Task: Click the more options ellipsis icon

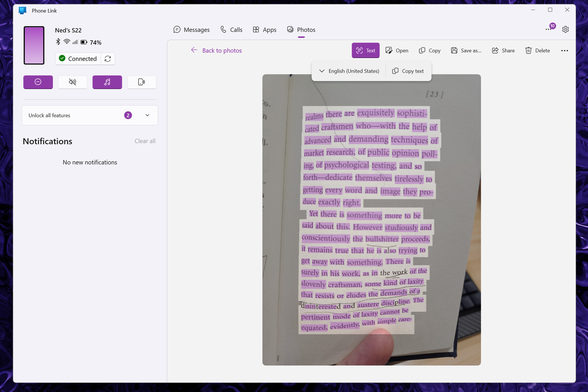Action: (x=564, y=50)
